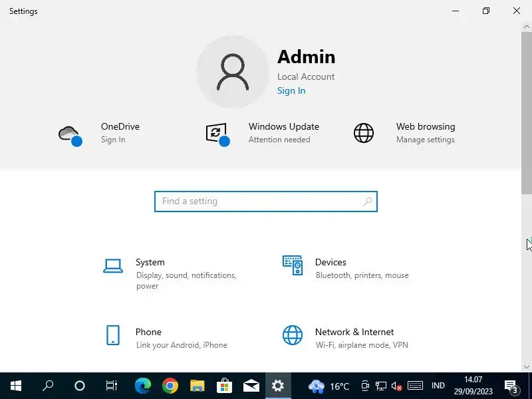The width and height of the screenshot is (532, 399).
Task: Click the Find a setting search box
Action: tap(265, 201)
